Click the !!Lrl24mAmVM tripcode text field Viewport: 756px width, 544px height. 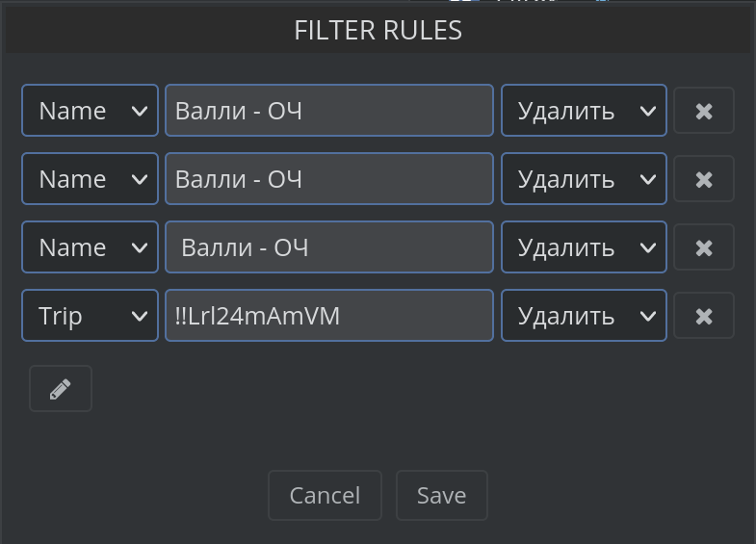(x=329, y=316)
